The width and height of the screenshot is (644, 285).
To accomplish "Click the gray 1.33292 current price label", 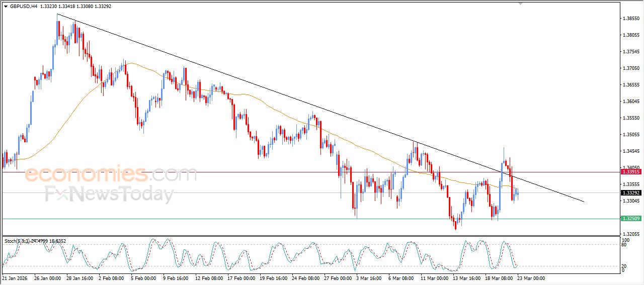I will click(x=631, y=193).
